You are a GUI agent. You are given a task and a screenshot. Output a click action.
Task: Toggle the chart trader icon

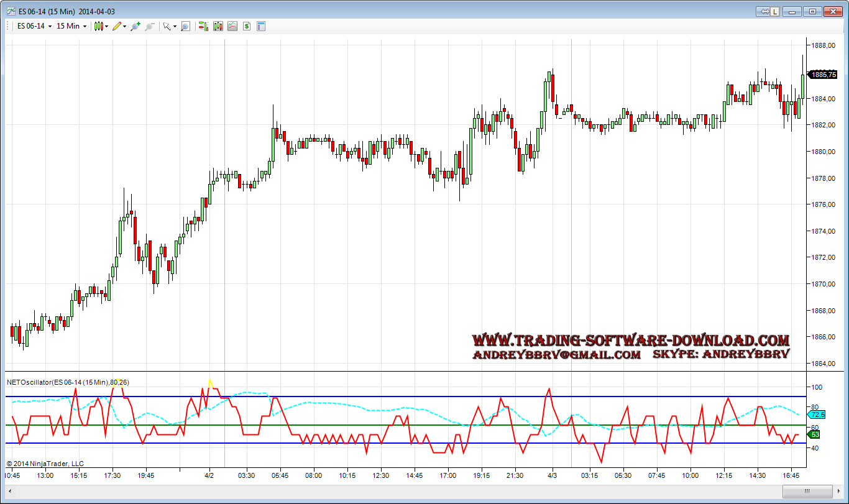tap(203, 26)
